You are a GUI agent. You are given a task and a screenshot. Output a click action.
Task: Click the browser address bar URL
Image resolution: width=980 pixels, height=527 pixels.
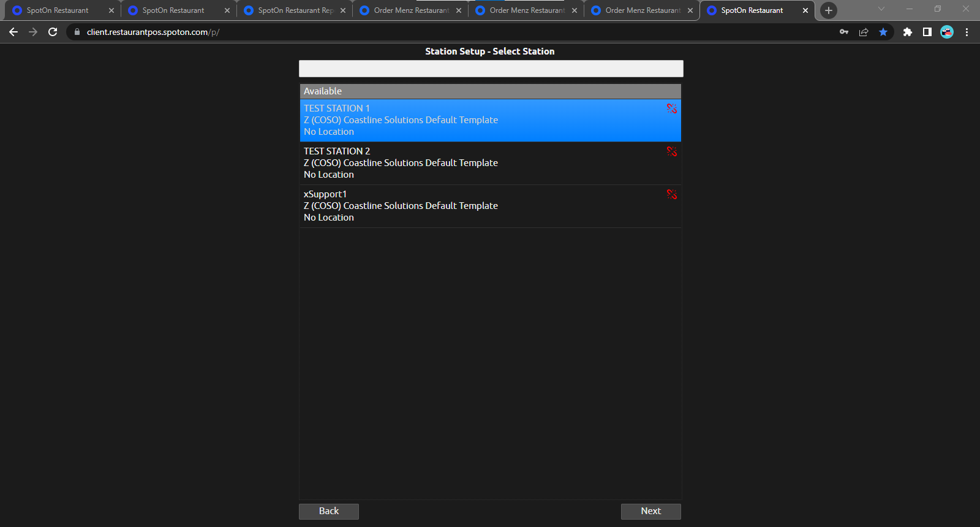click(x=153, y=32)
